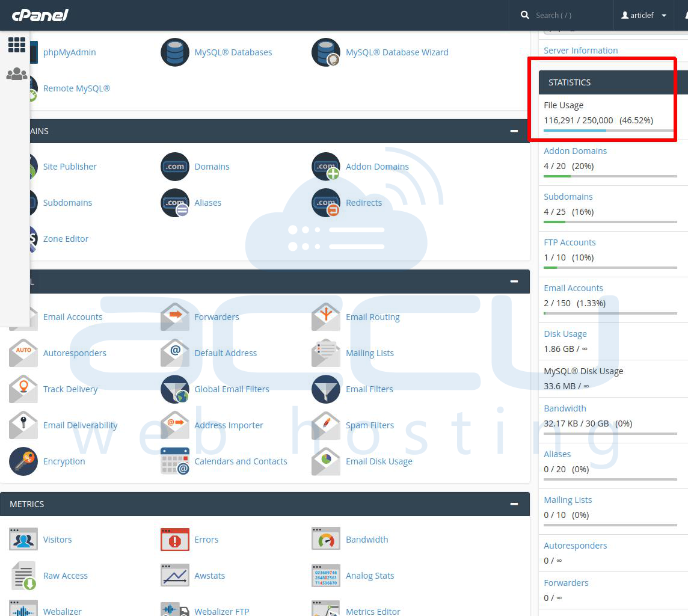Open the Autoresponders AUTO icon

coord(23,353)
